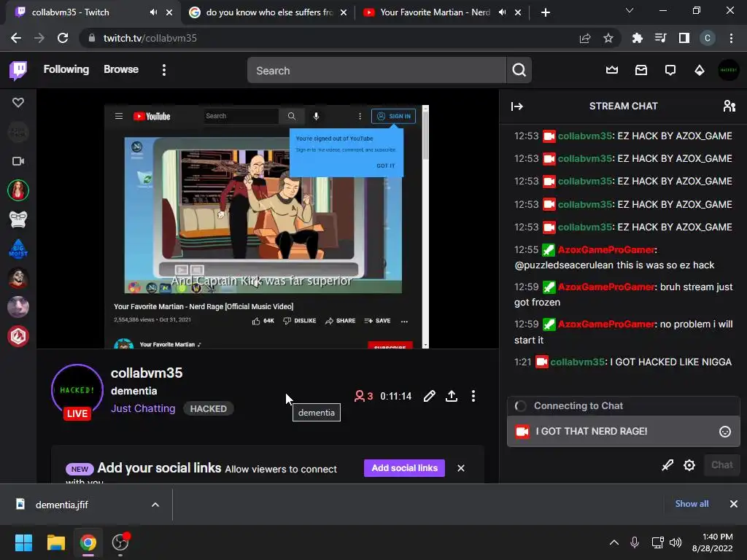Click the HACKED stream tag
Viewport: 747px width, 560px height.
(208, 408)
